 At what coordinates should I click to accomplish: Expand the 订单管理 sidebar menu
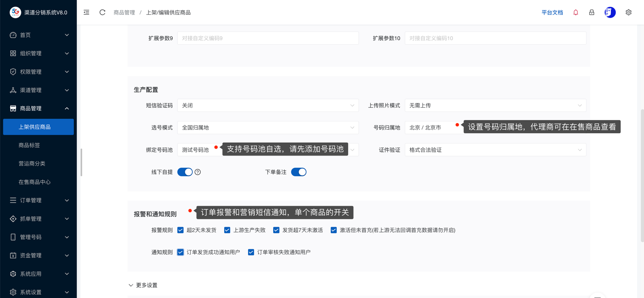coord(38,200)
